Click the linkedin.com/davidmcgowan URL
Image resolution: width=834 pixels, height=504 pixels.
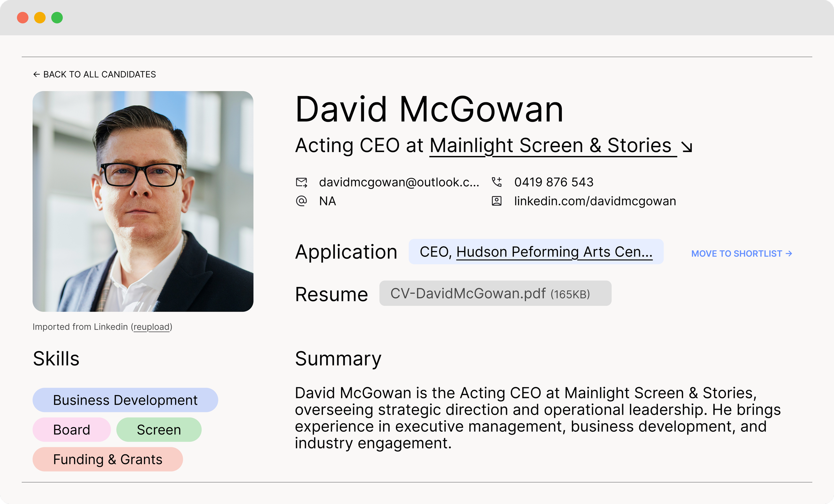595,201
